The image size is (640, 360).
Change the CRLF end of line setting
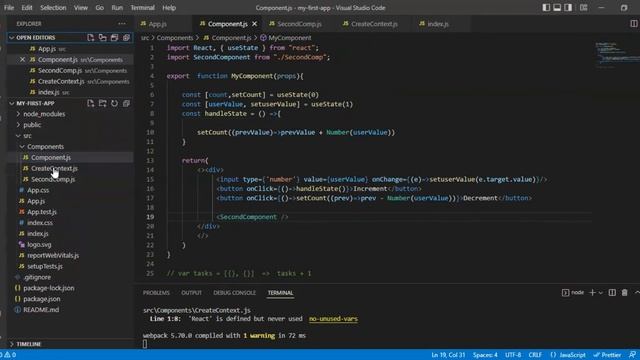(535, 355)
